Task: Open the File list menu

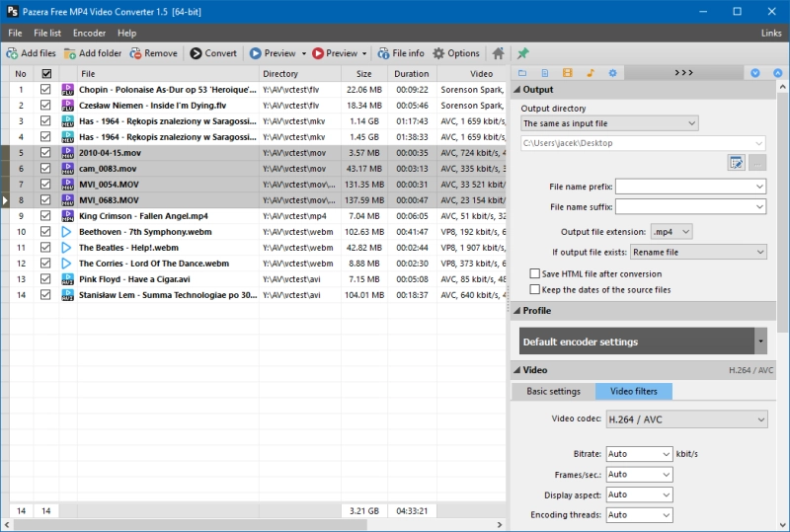Action: [47, 33]
